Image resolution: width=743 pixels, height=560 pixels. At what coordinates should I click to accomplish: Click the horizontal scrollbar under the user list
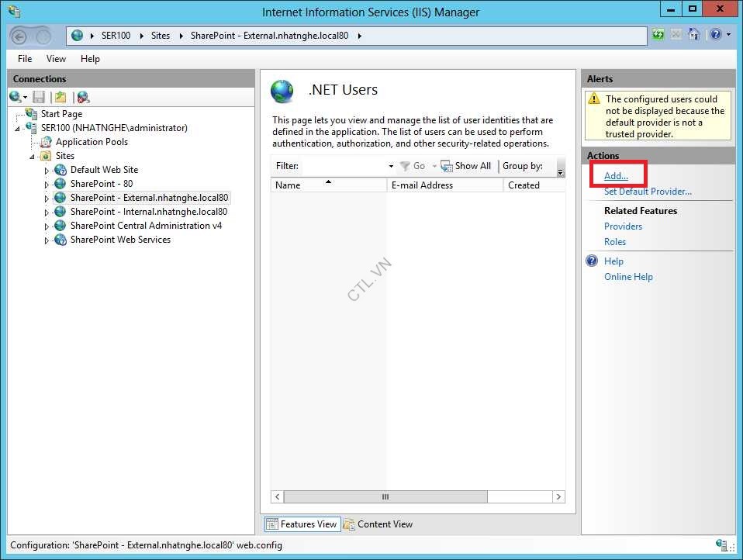coord(385,496)
